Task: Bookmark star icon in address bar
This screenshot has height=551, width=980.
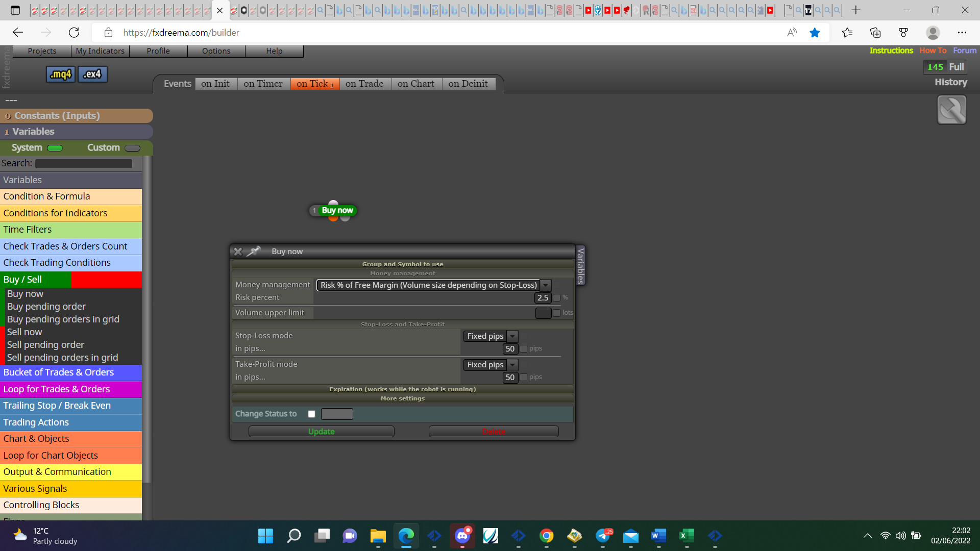Action: coord(815,33)
